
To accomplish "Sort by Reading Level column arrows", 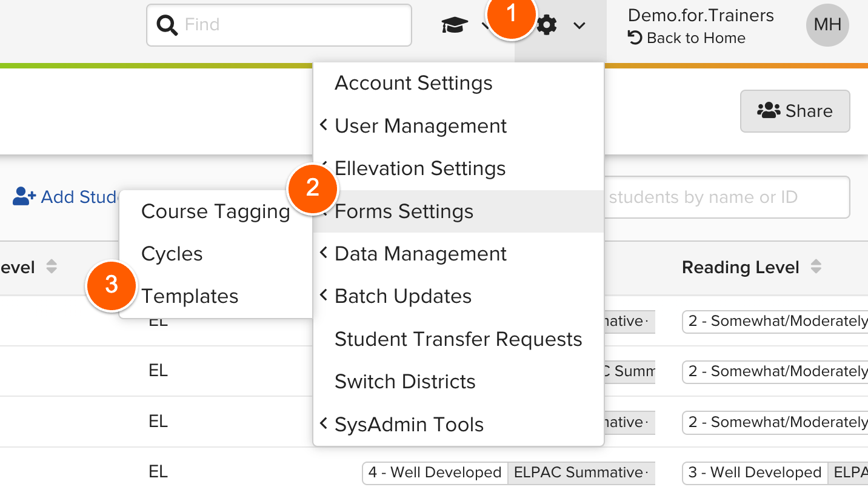I will point(816,267).
